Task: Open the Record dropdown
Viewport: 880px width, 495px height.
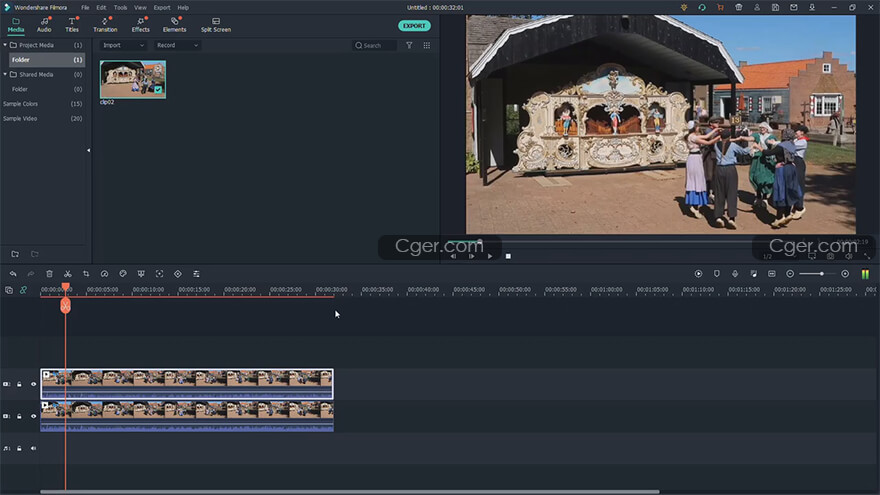Action: click(177, 45)
